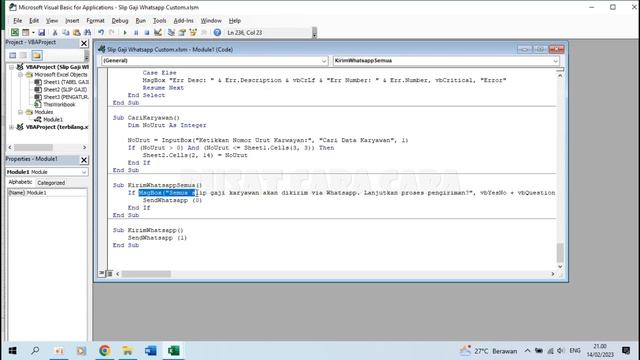Click the code window horizontal scrollbar thumb
The image size is (640, 360).
pos(146,274)
